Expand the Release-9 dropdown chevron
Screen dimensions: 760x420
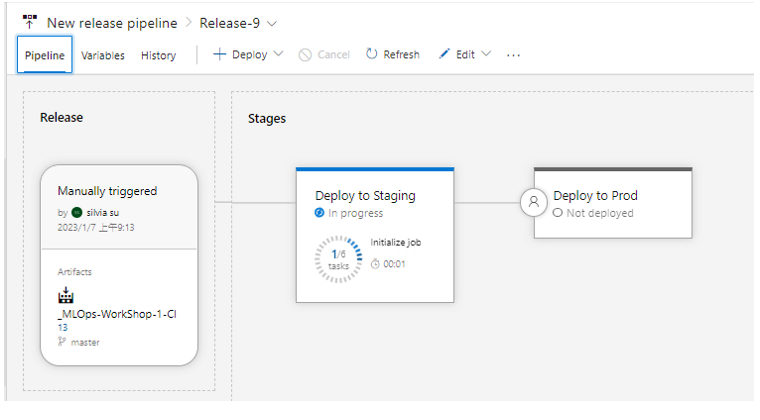273,22
